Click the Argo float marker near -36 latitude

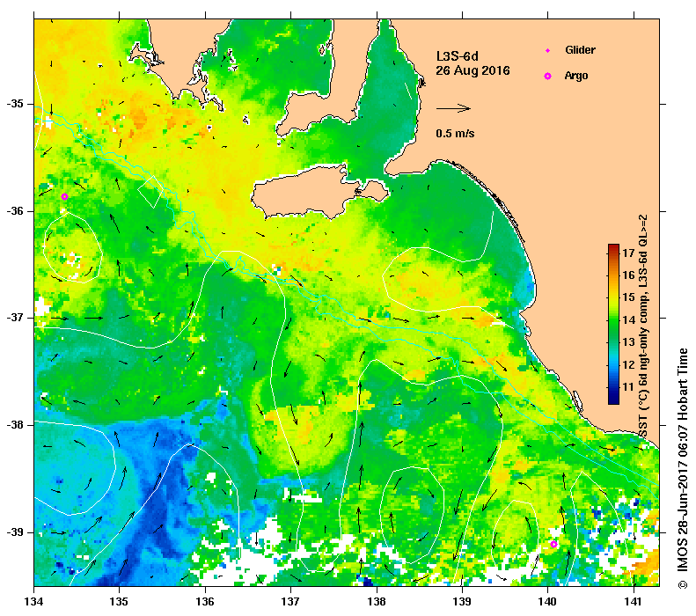64,196
